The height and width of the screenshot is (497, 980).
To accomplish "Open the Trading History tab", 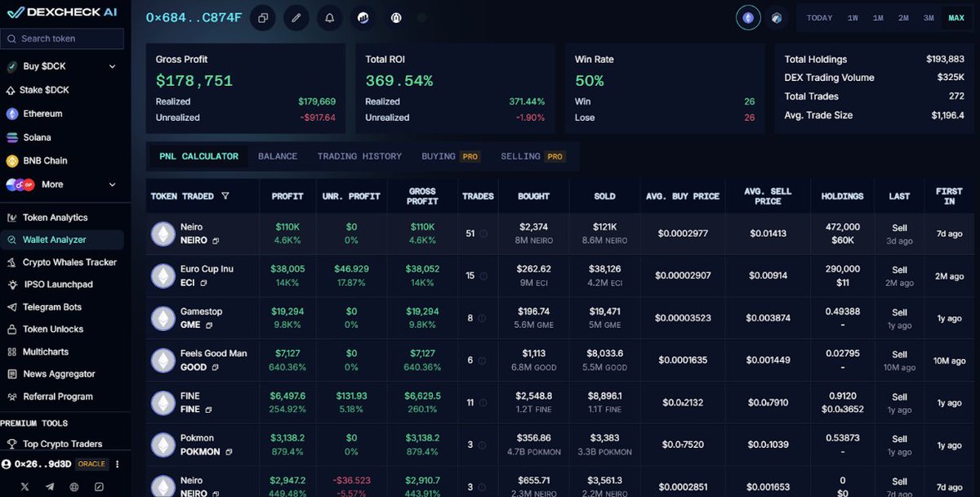I will pyautogui.click(x=359, y=156).
